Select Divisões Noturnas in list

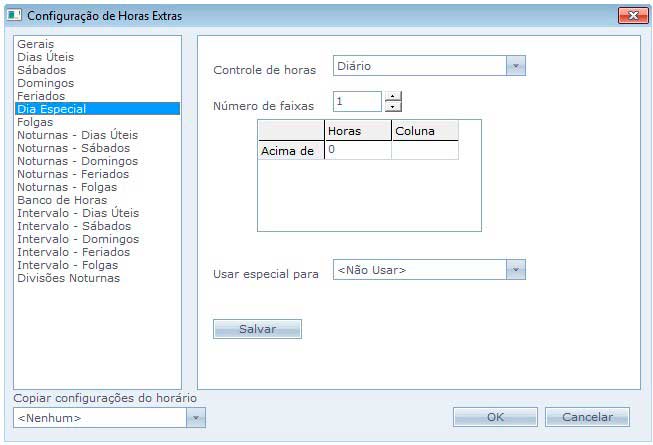(x=68, y=278)
